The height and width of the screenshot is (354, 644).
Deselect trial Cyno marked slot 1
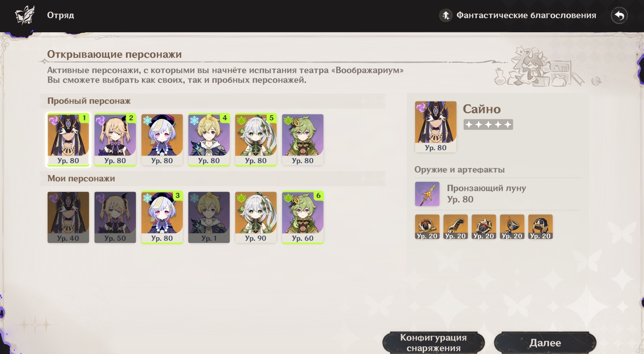(68, 140)
